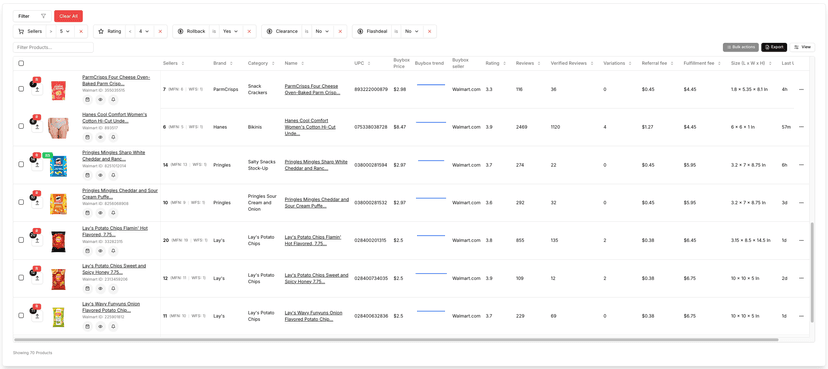
Task: Remove the Sellers filter with its red X
Action: [81, 32]
